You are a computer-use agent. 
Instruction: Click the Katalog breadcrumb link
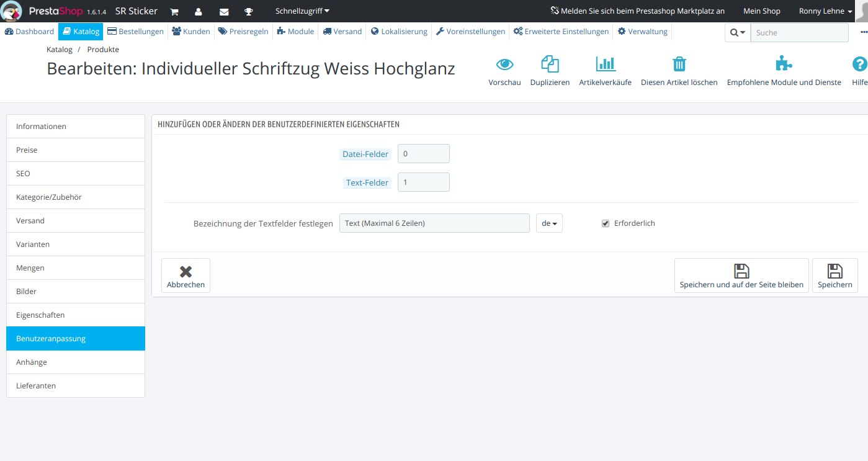(x=60, y=49)
